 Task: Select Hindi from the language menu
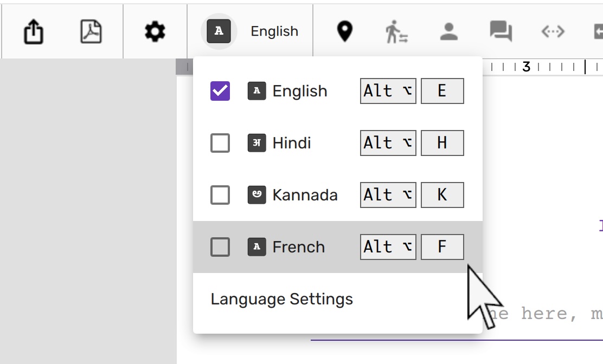point(292,143)
